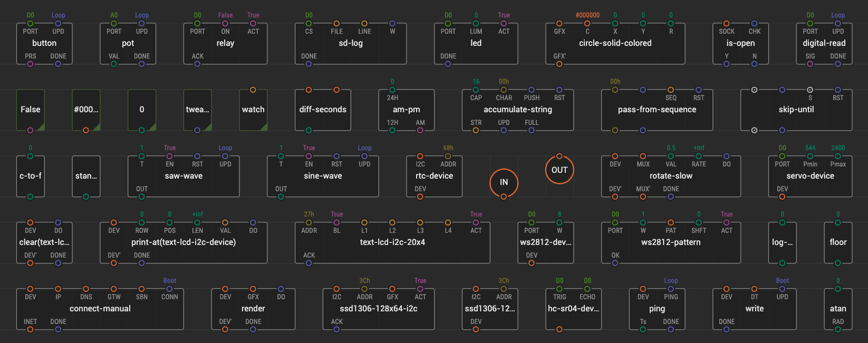Select the ssd1306-128x64-i2c node
This screenshot has width=868, height=343.
click(x=379, y=309)
